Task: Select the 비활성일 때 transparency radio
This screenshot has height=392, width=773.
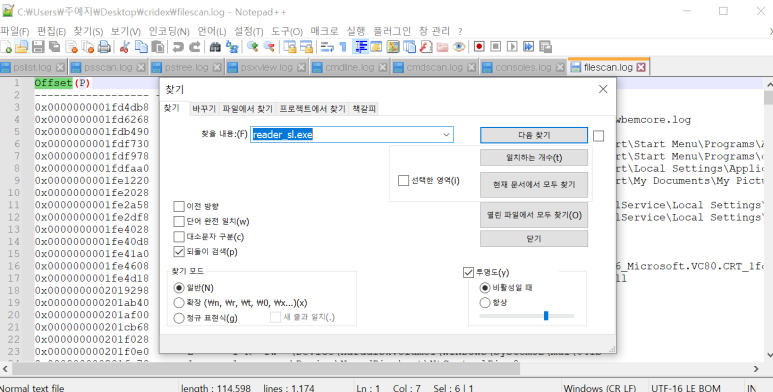Action: pyautogui.click(x=485, y=287)
